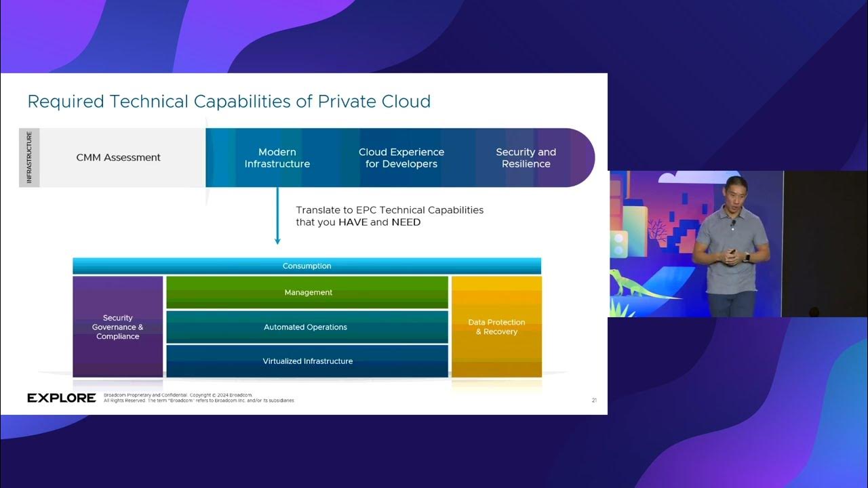Click the vertical INFRASTRUCTURE label
868x488 pixels.
29,158
